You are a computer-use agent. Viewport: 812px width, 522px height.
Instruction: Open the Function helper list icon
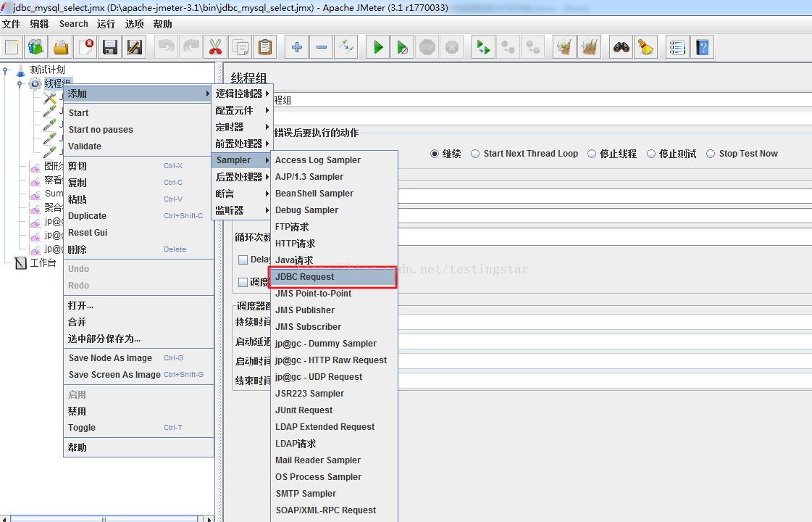pyautogui.click(x=677, y=47)
